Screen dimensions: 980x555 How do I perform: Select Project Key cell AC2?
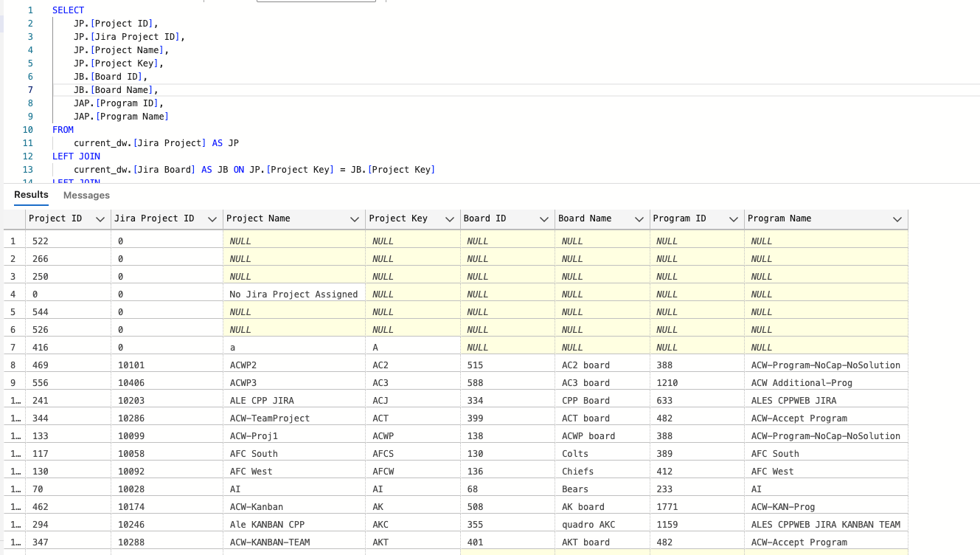[413, 365]
